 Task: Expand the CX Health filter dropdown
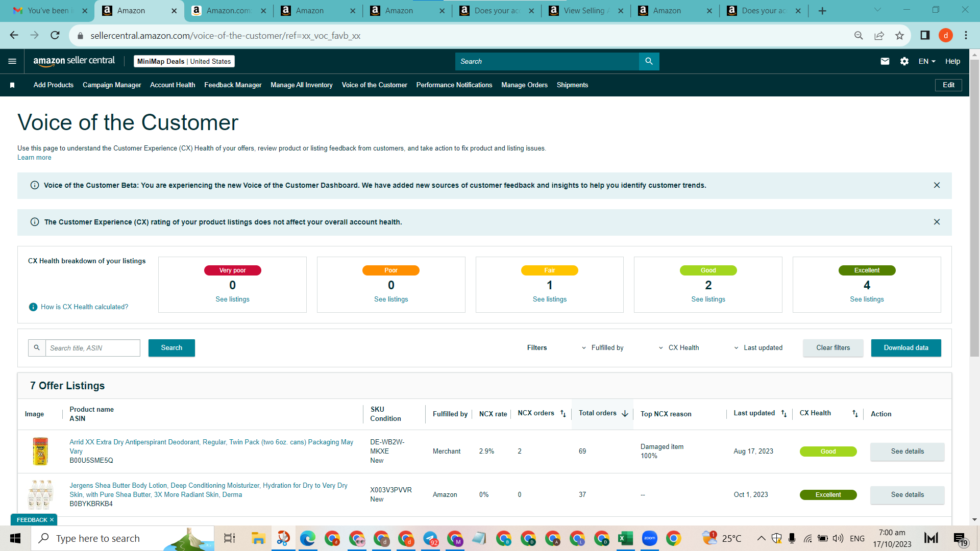tap(679, 348)
